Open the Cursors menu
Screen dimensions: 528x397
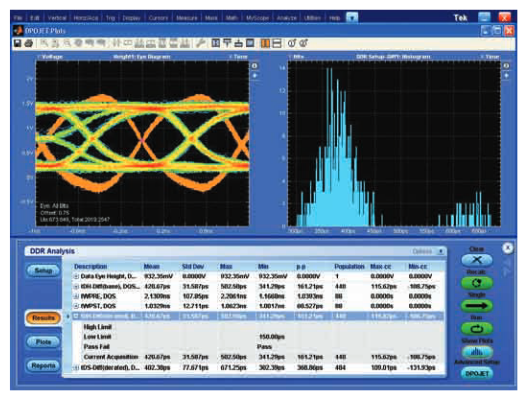(x=158, y=18)
